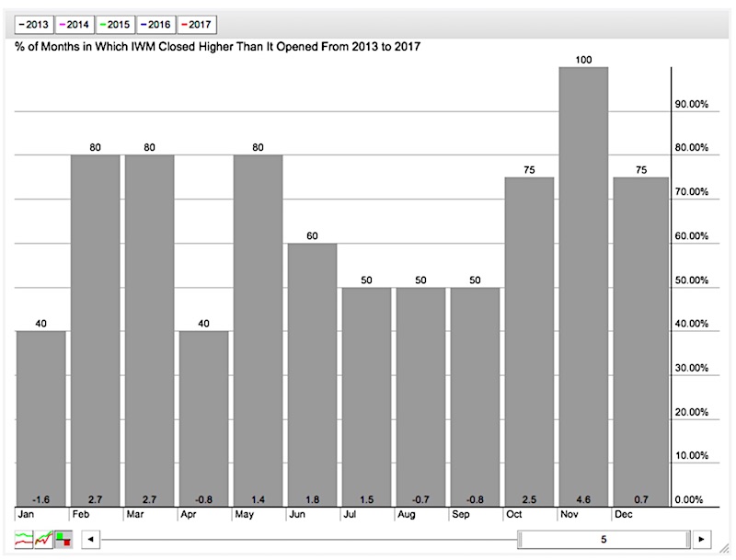Click the December bar showing 75
Viewport: 736px width, 560px height.
click(x=641, y=341)
